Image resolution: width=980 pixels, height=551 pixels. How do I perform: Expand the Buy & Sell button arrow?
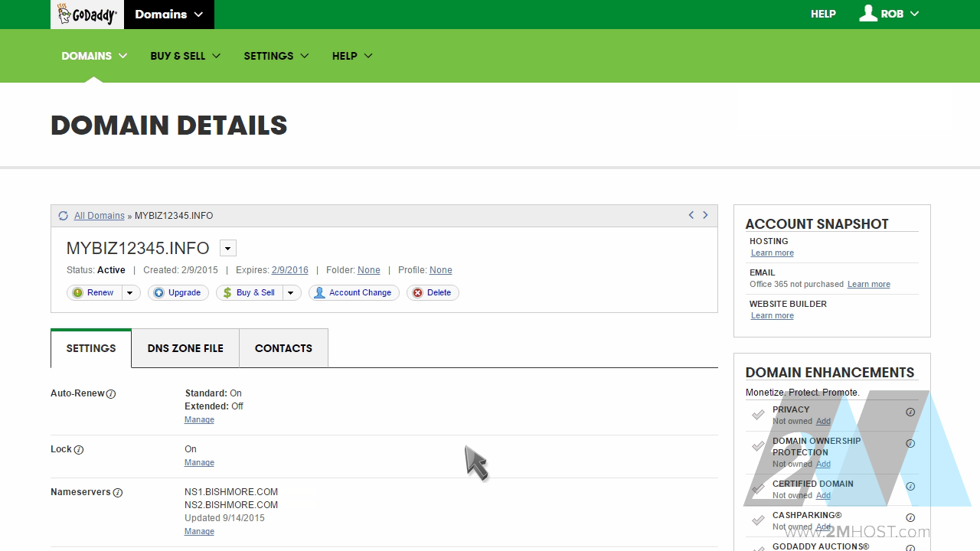[x=292, y=292]
